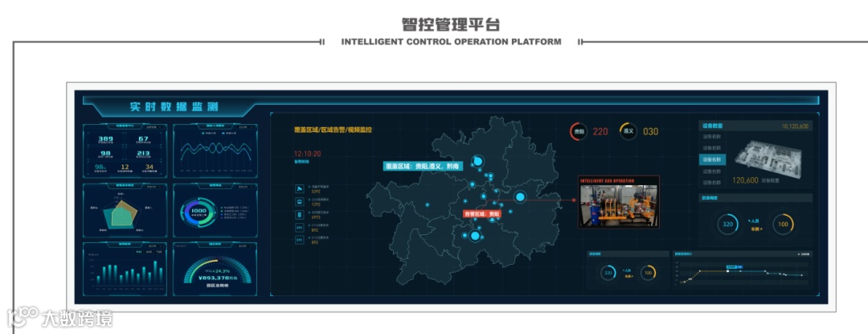This screenshot has height=334, width=868.
Task: Click the bus icon beside value 1292
Action: point(300,202)
